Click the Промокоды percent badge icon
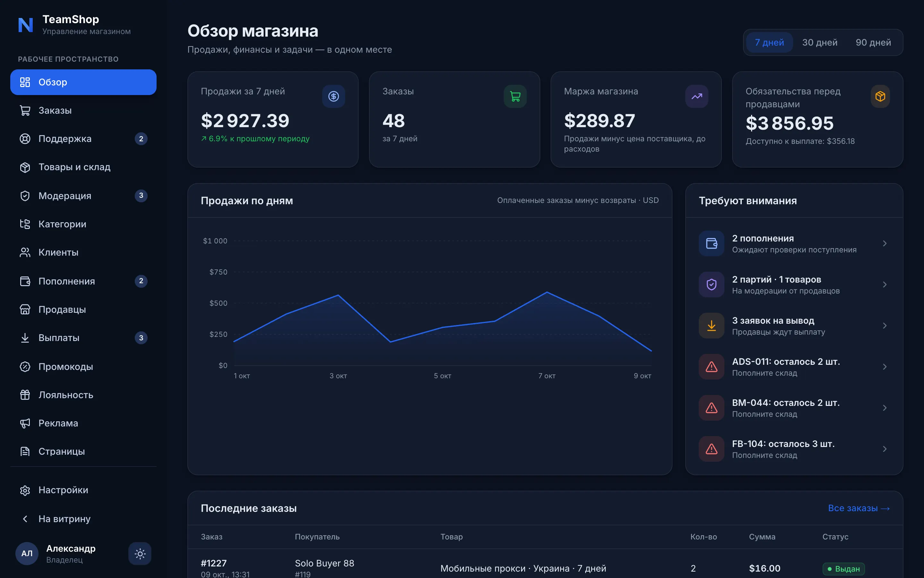The height and width of the screenshot is (578, 924). point(25,367)
